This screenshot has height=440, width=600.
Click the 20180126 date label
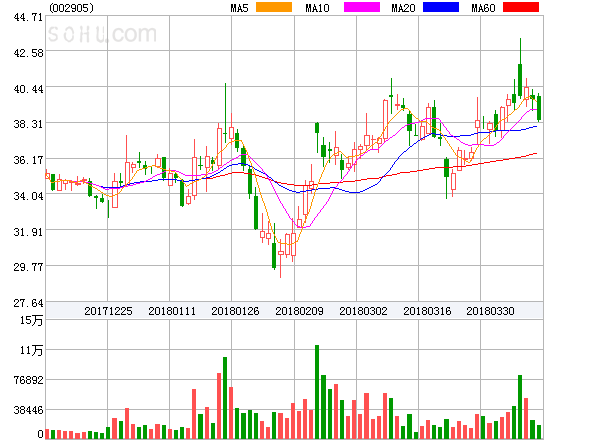click(235, 311)
